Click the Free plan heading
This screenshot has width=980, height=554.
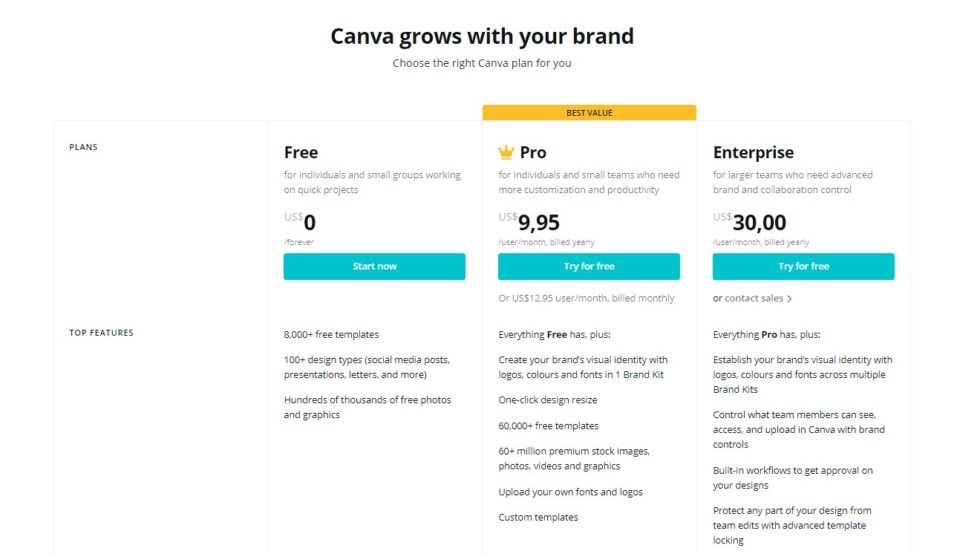(x=301, y=153)
